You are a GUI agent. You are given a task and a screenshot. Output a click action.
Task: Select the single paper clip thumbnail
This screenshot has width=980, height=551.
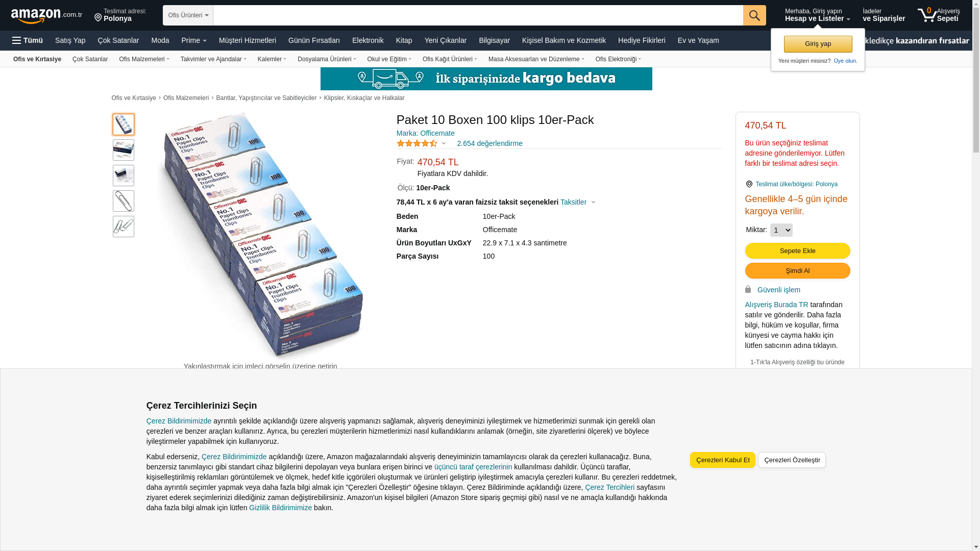click(124, 201)
